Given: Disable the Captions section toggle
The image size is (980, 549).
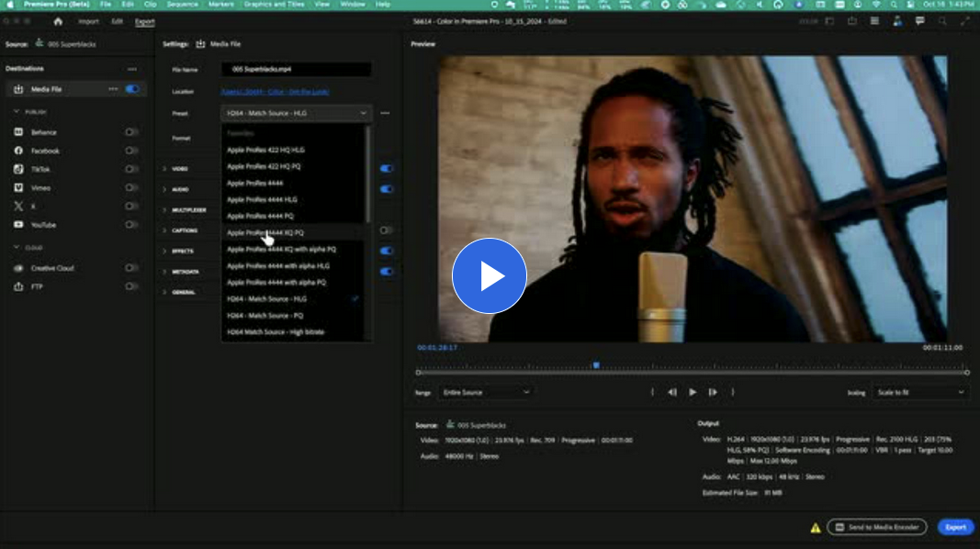Looking at the screenshot, I should click(387, 230).
